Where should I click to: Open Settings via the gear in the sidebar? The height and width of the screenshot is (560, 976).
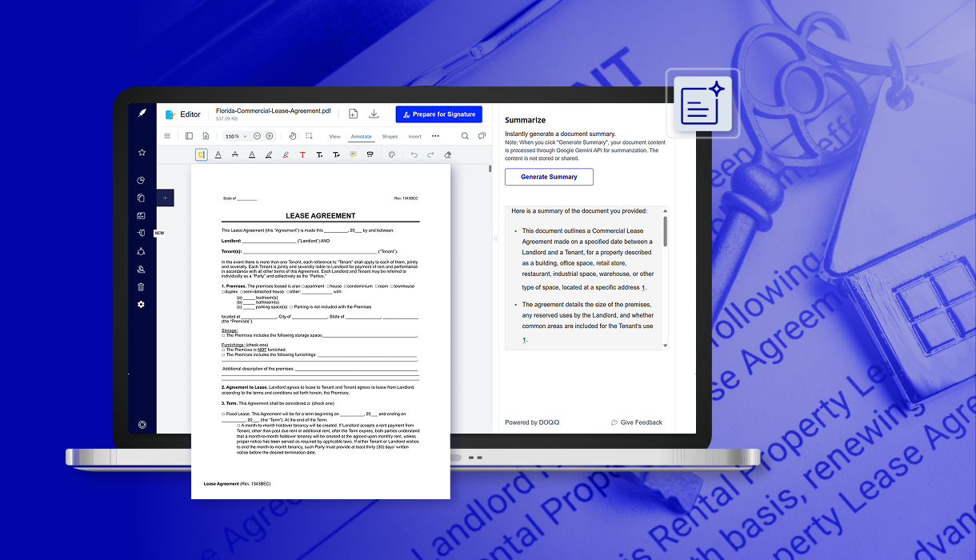pos(141,304)
